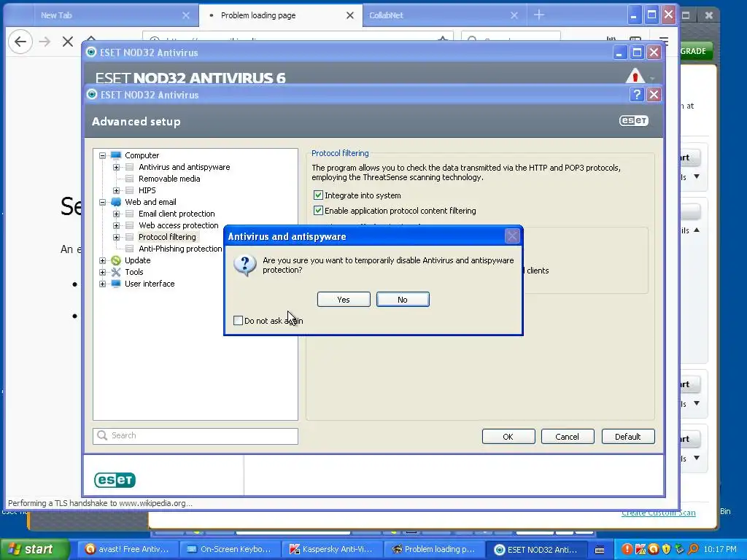Screen dimensions: 747x560
Task: Switch to avast! Free Antivirus taskbar item
Action: 127,549
